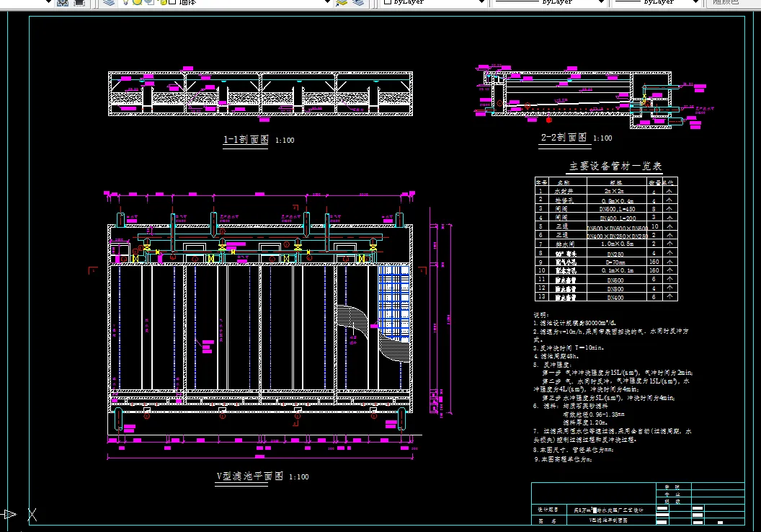Select 设计题目 label in title block
This screenshot has width=761, height=532.
pyautogui.click(x=548, y=510)
